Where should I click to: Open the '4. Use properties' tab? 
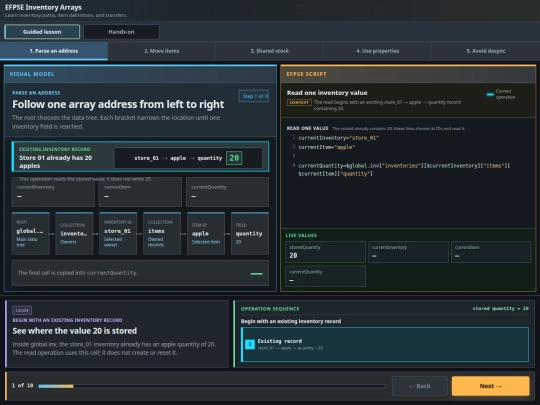(377, 51)
